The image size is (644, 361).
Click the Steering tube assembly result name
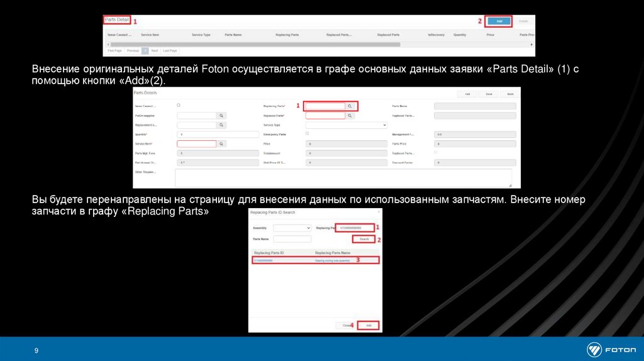point(332,261)
